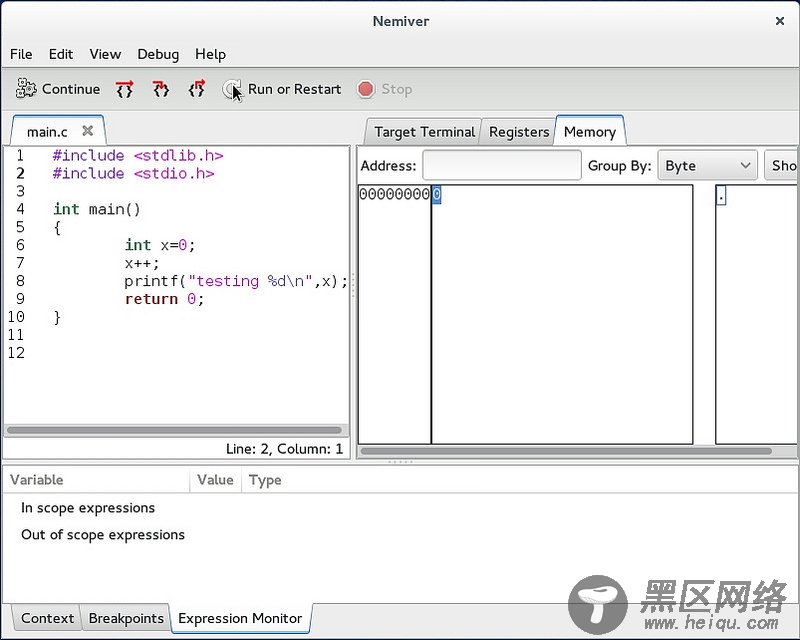Click line number 8 in the gutter
The width and height of the screenshot is (800, 640).
(20, 281)
